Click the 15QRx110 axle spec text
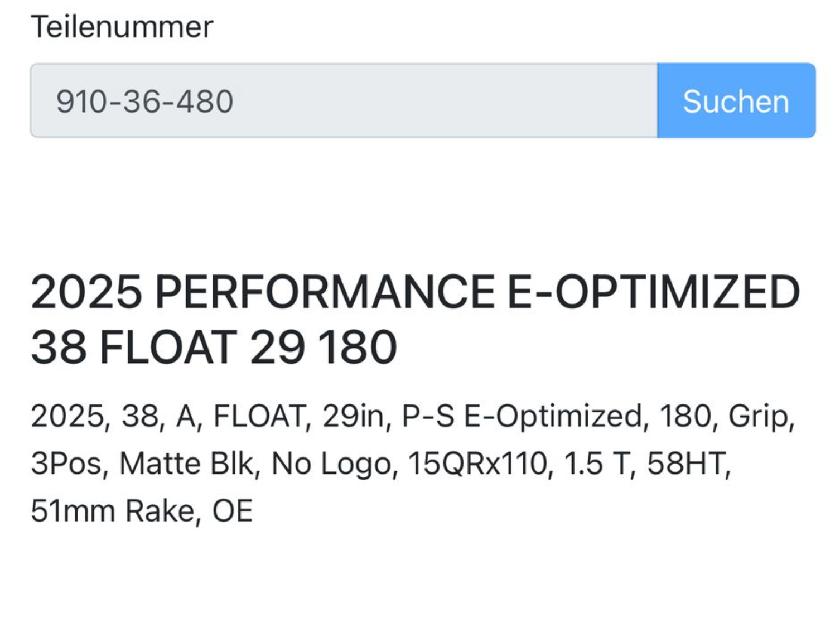 477,464
